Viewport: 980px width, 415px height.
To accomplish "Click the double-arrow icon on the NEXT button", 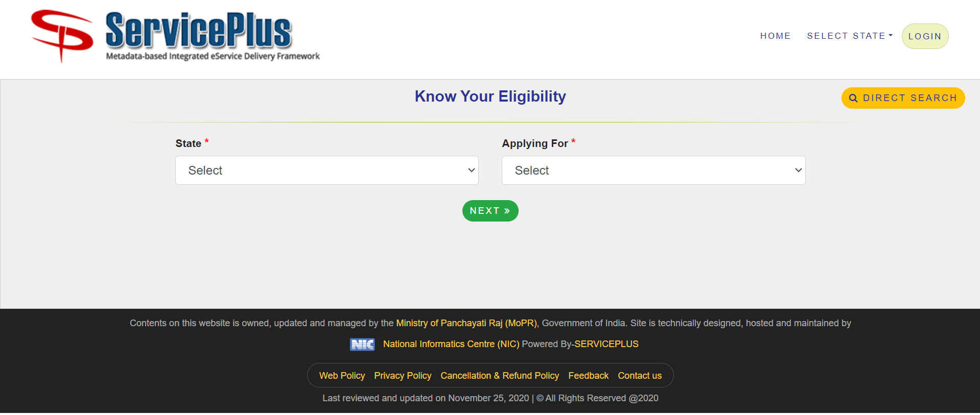I will click(506, 210).
